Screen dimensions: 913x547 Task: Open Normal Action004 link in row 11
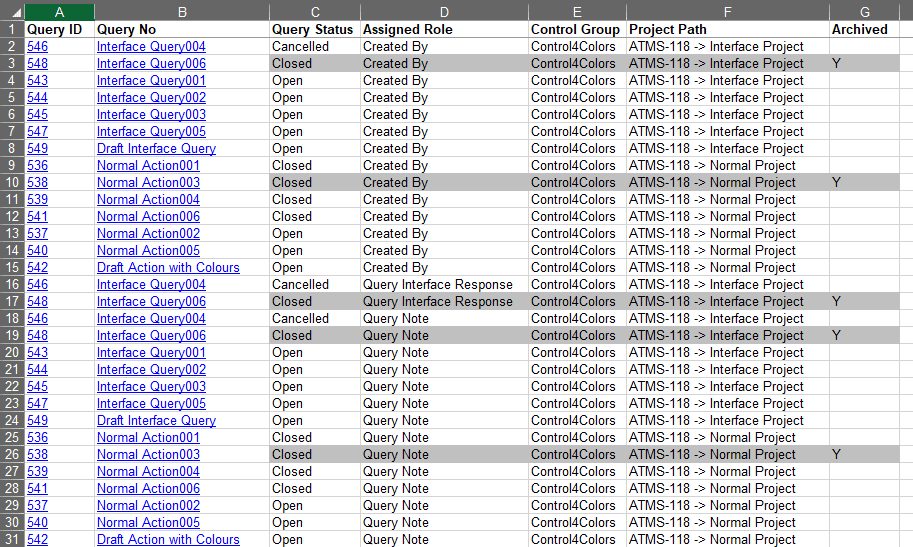tap(148, 199)
